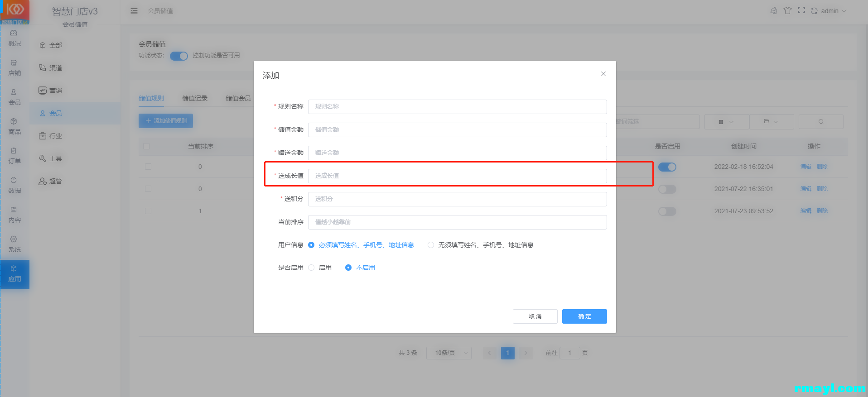Click the 取消 cancel button
The width and height of the screenshot is (868, 397).
pyautogui.click(x=535, y=316)
